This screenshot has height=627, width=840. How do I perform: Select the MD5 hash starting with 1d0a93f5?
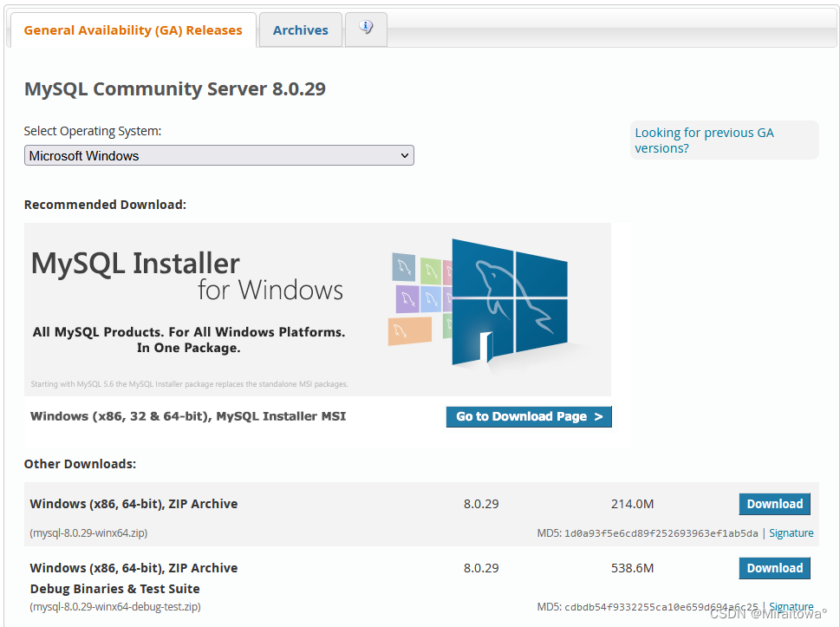(661, 533)
